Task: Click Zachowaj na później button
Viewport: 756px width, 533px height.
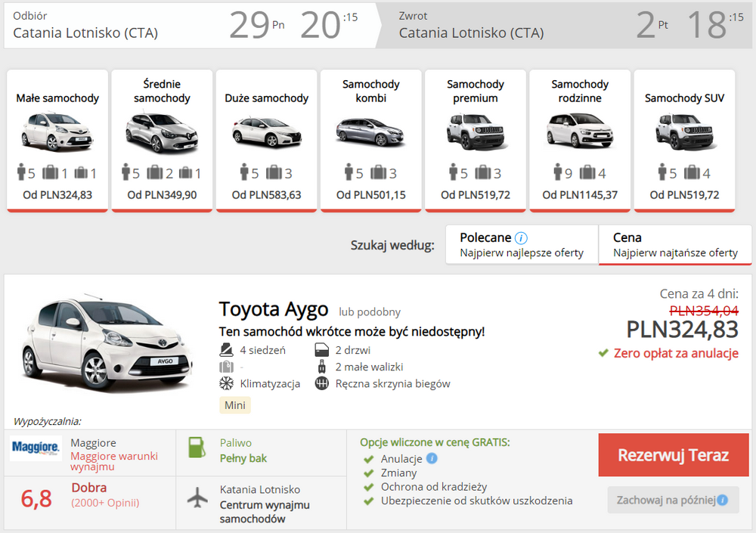Action: (x=673, y=500)
